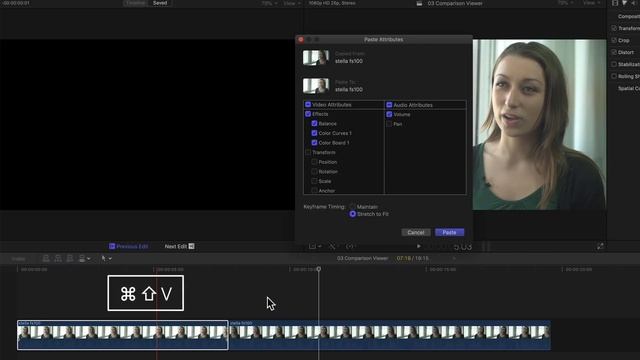Open the main viewer zoom percentage dropdown
Viewport: 640px width, 360px height.
[x=565, y=3]
